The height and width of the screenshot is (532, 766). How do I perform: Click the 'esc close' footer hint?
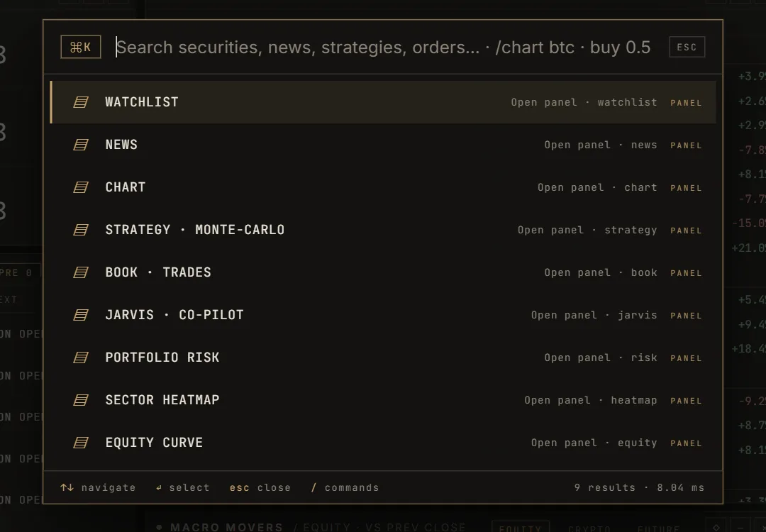260,487
